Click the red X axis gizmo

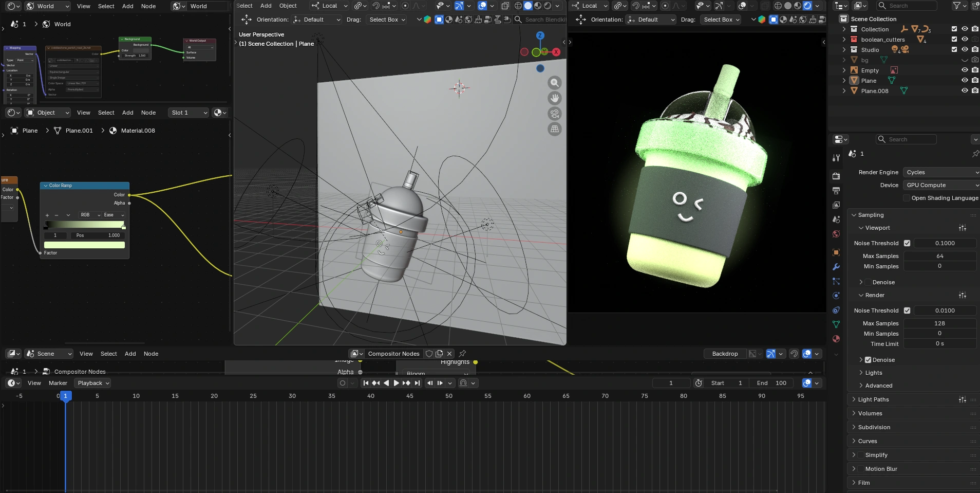[556, 52]
